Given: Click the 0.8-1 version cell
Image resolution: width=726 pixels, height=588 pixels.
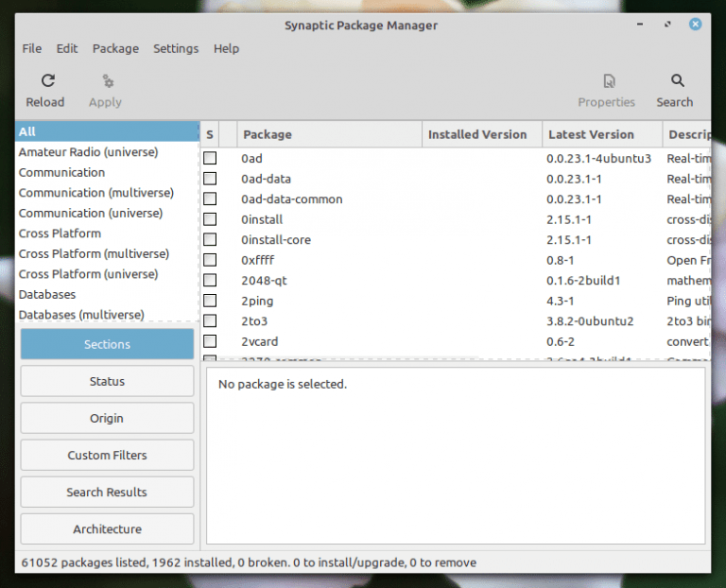Looking at the screenshot, I should point(560,260).
